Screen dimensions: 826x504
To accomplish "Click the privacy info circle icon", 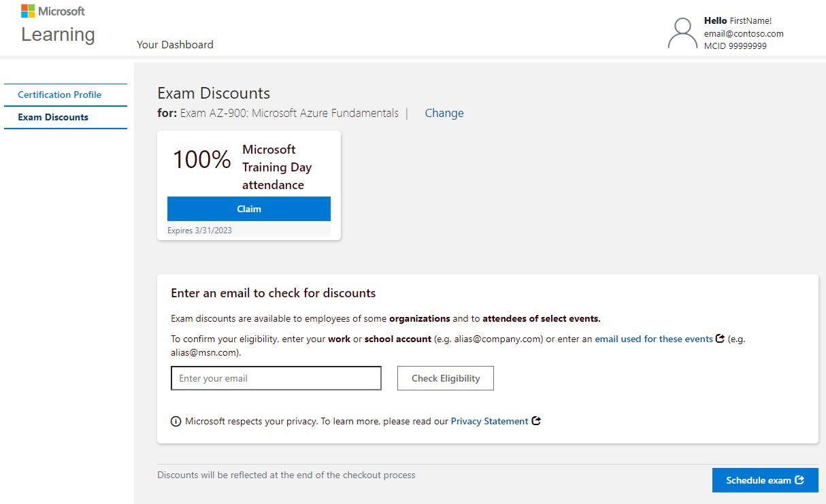I will (176, 421).
